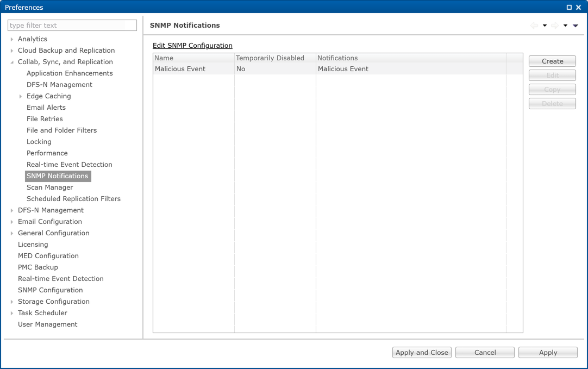Expand the Email Configuration node
The height and width of the screenshot is (369, 588).
[x=12, y=222]
